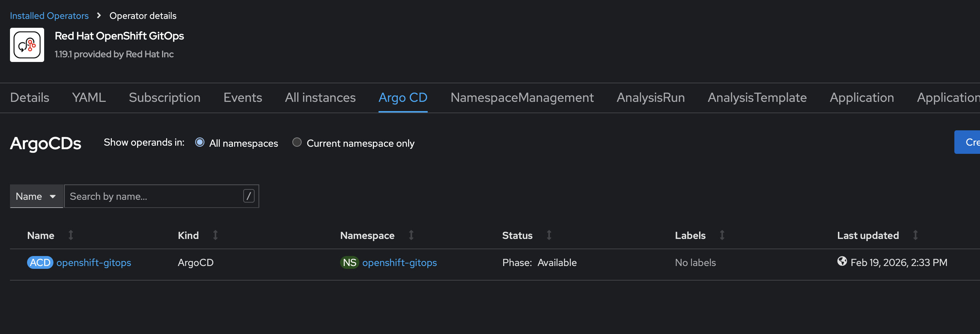Open the NamespaceManagement tab
The image size is (980, 334).
pos(522,98)
